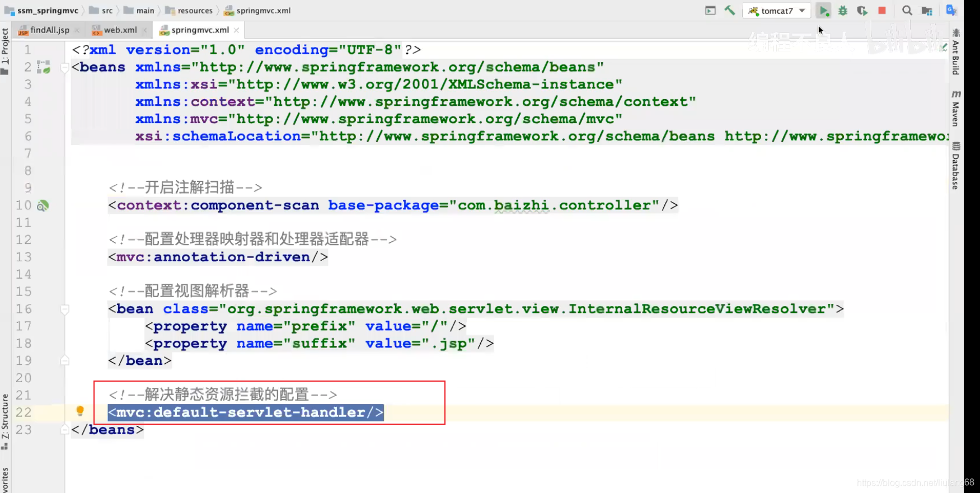
Task: Click the closing </bean> tag
Action: pyautogui.click(x=140, y=361)
